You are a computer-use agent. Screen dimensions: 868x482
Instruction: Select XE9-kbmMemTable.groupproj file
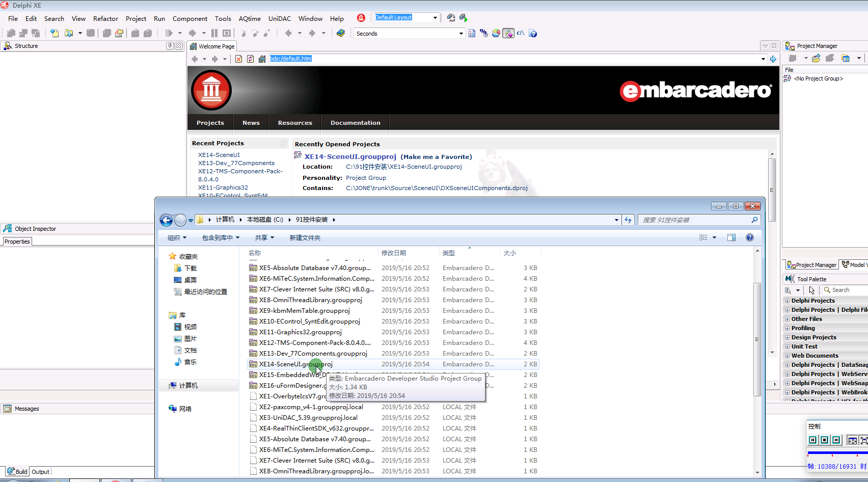click(305, 311)
